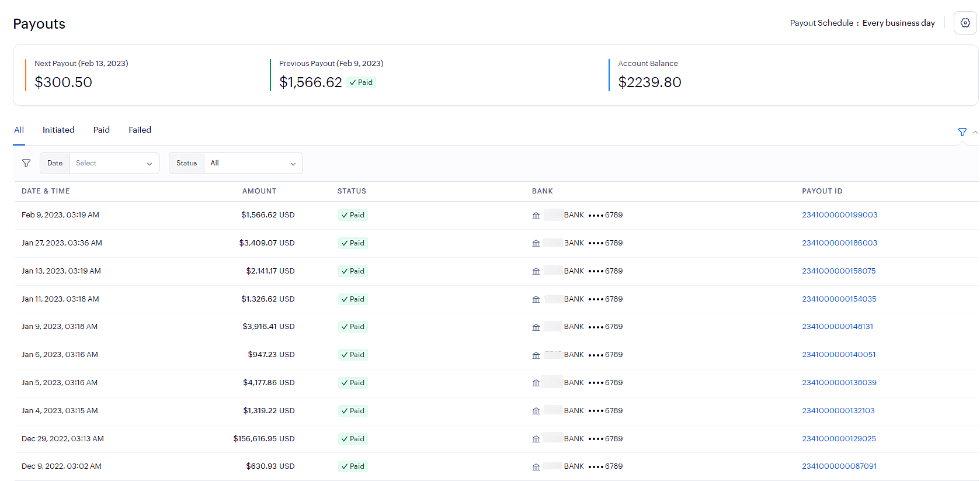980x481 pixels.
Task: Click bank icon in Jan 13, 2023 row
Action: point(536,271)
